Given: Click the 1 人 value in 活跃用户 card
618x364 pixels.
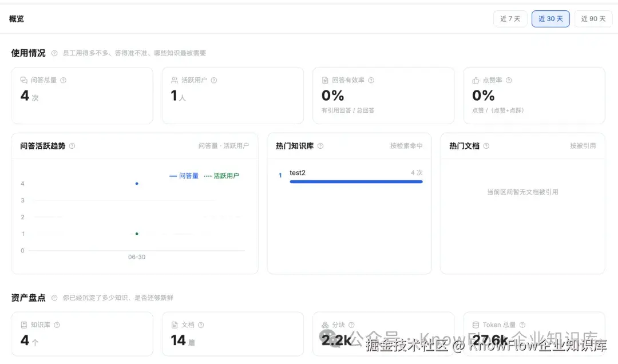Looking at the screenshot, I should coord(178,96).
